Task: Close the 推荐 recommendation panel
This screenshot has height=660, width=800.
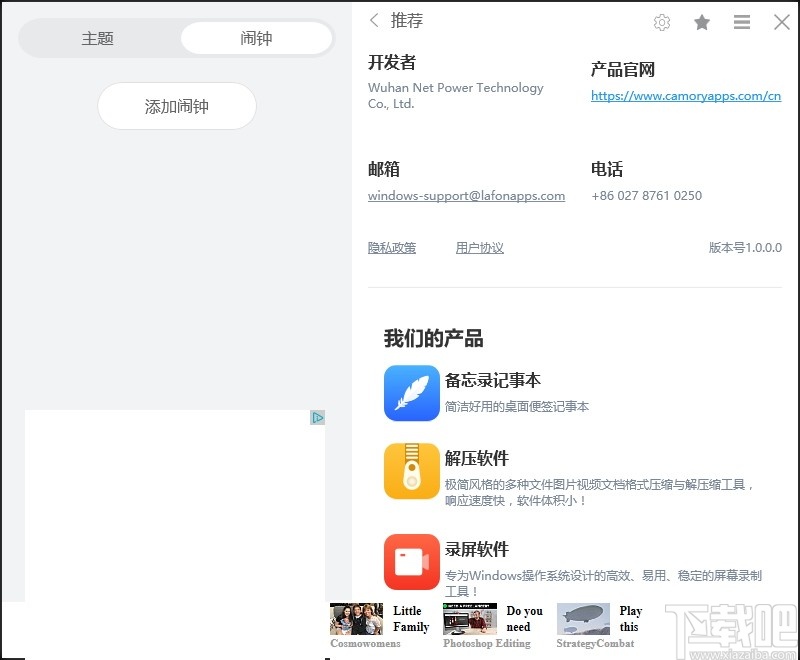Action: pos(782,21)
